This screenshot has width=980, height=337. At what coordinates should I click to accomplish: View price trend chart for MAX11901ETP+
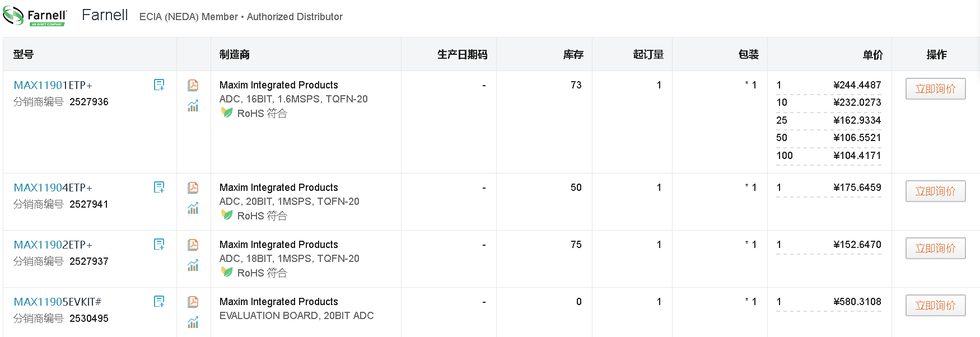tap(193, 106)
